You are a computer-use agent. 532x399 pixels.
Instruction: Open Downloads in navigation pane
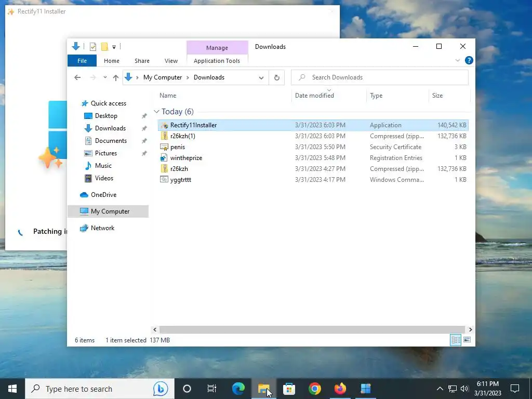point(110,128)
